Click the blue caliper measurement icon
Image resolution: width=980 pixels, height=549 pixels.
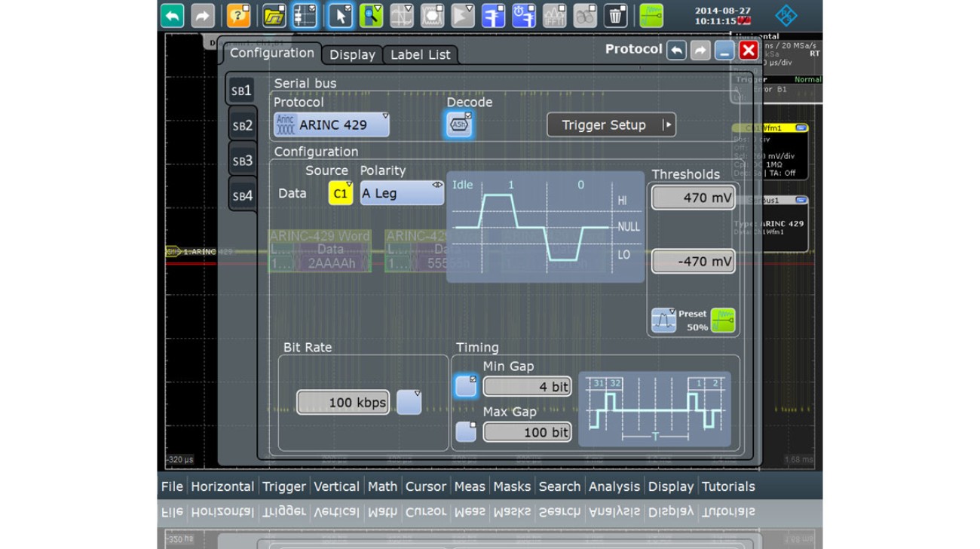(x=494, y=16)
